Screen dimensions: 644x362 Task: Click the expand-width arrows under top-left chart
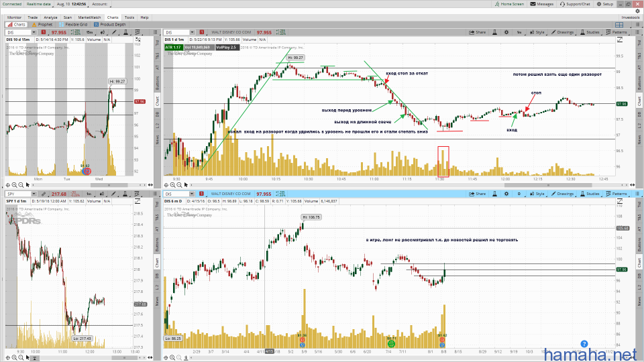point(150,185)
